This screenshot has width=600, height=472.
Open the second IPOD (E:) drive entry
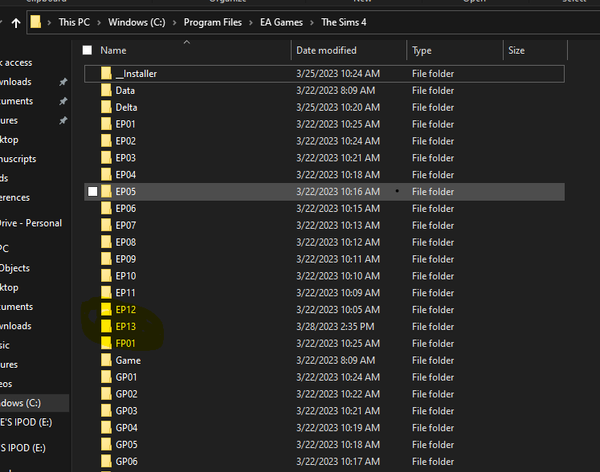[23, 448]
